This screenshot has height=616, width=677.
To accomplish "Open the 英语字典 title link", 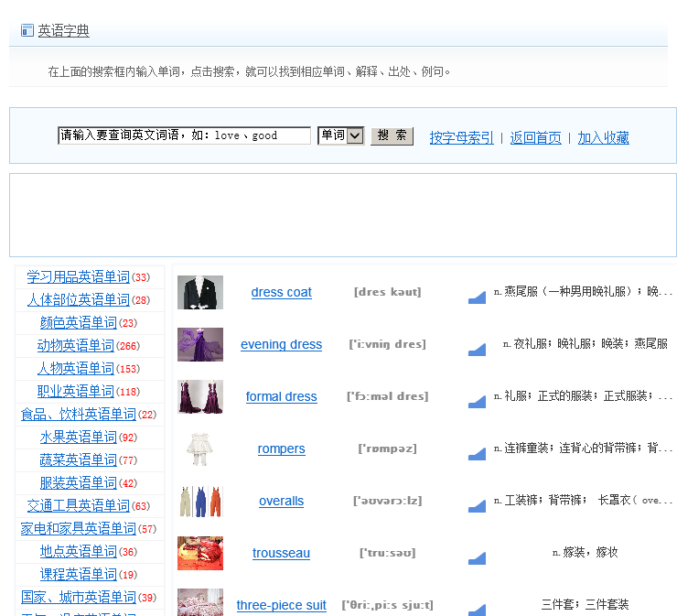I will click(63, 31).
